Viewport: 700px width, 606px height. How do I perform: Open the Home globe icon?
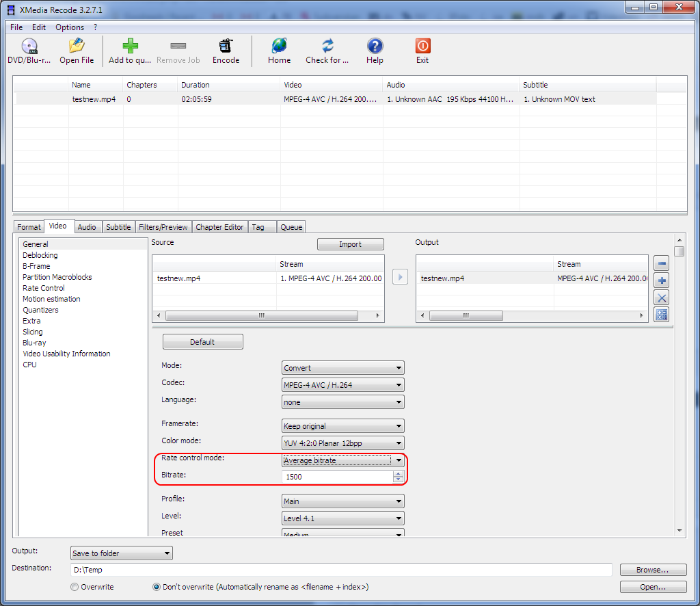click(279, 47)
